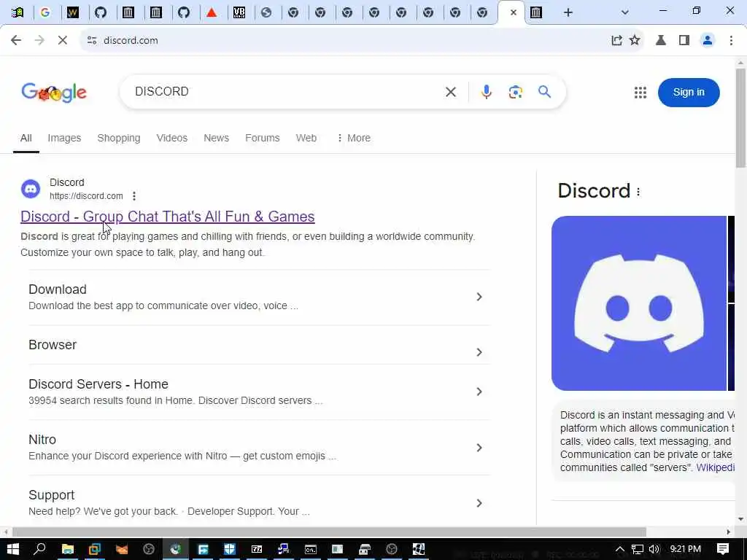The image size is (747, 560).
Task: Open the Chrome Labs flask icon
Action: point(661,41)
